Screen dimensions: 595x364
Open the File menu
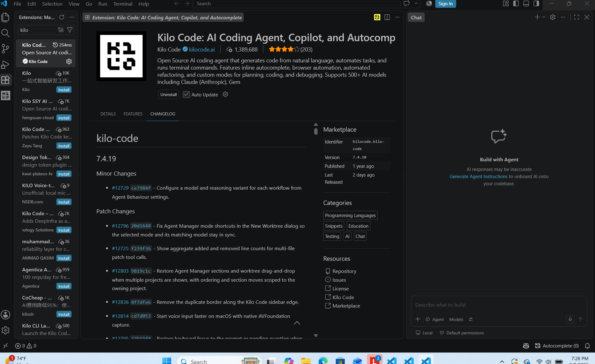click(17, 4)
